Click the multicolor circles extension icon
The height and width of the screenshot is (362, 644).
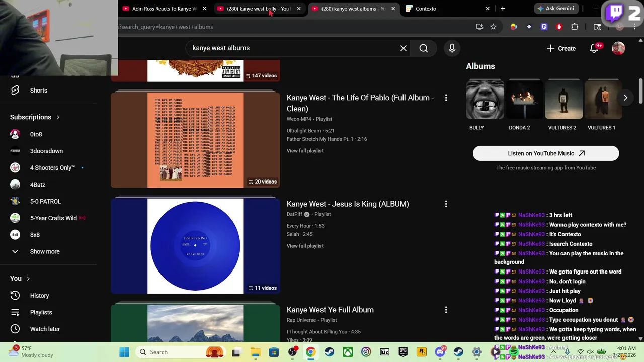point(514,27)
